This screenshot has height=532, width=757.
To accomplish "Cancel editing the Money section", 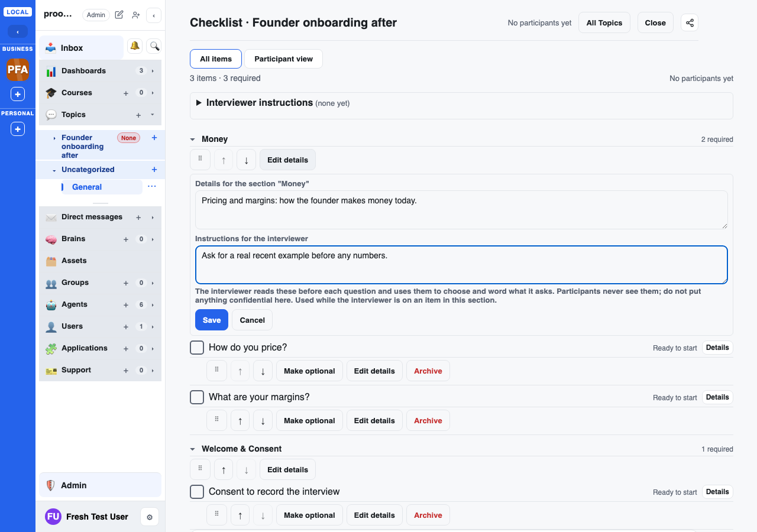I will (x=252, y=320).
